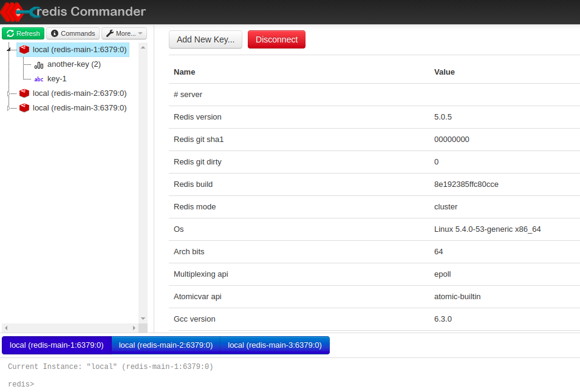Click the redis> command input line

click(73, 384)
